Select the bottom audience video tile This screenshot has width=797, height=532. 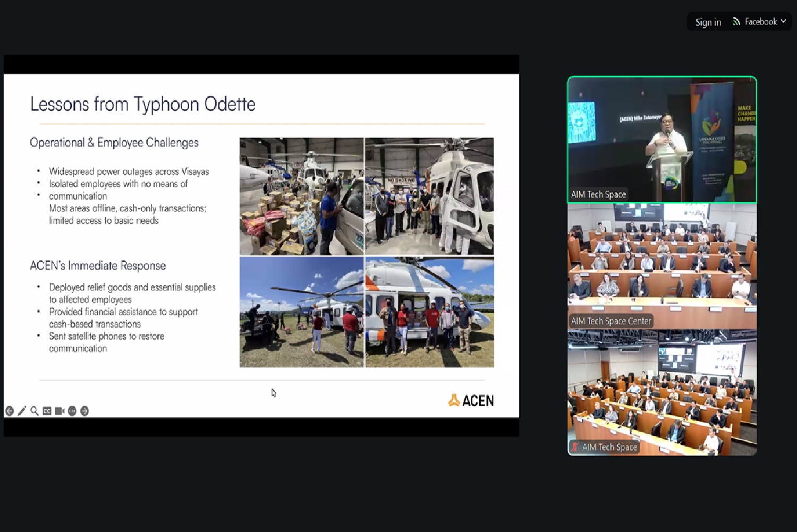pos(662,392)
